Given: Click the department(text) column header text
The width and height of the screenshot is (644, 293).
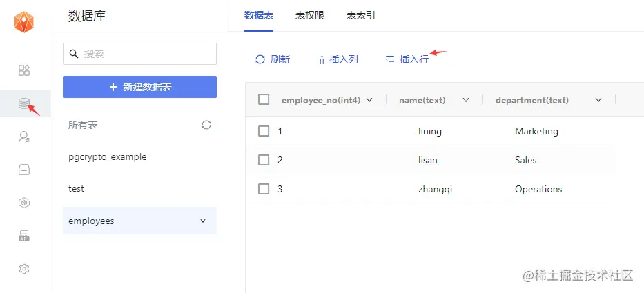Looking at the screenshot, I should tap(532, 100).
